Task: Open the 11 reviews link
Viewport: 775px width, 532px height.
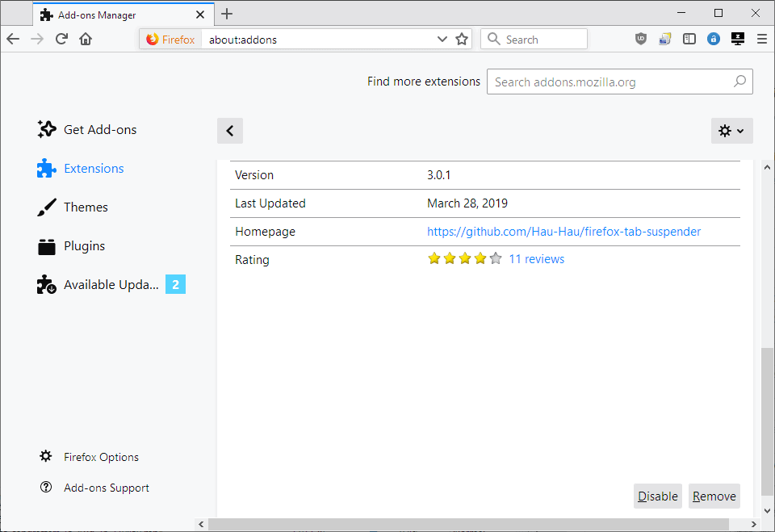Action: 536,259
